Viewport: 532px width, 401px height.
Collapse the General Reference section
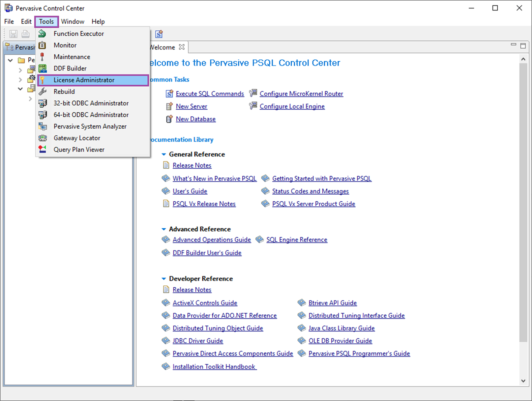pyautogui.click(x=164, y=154)
